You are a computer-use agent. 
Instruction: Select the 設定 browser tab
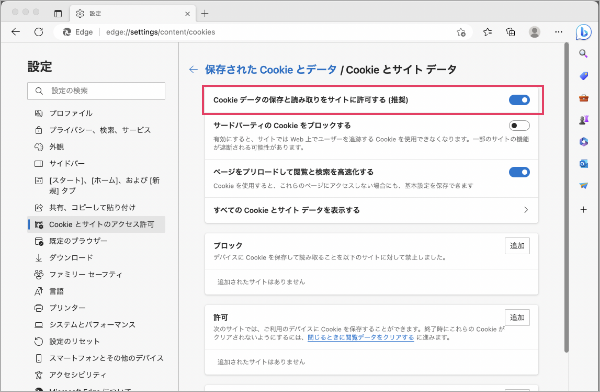(x=132, y=14)
